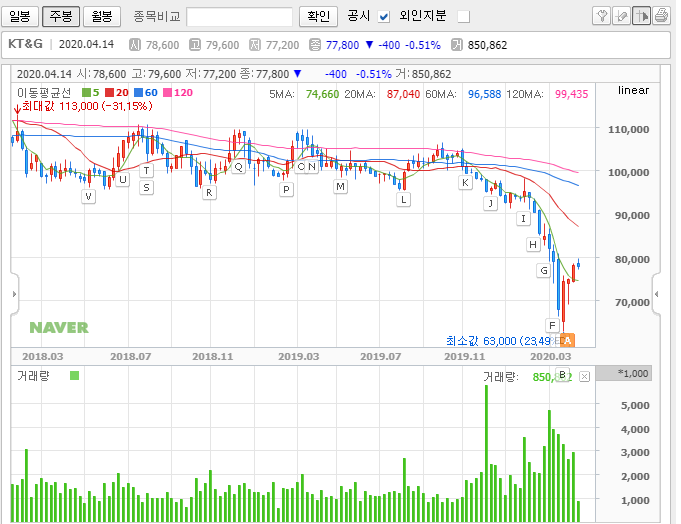Switch to the 월봉 monthly chart tab
681x524 pixels.
[x=102, y=16]
